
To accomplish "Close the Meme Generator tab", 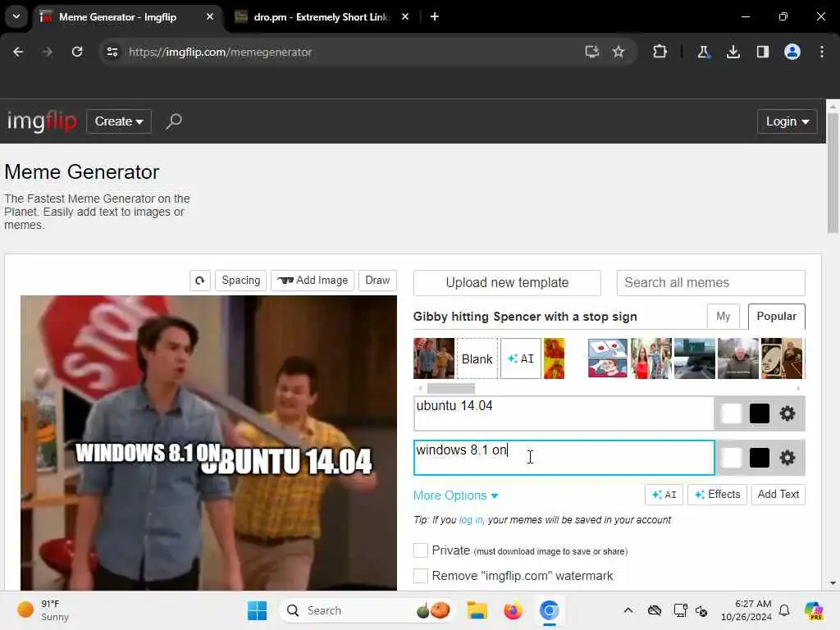I will point(210,16).
